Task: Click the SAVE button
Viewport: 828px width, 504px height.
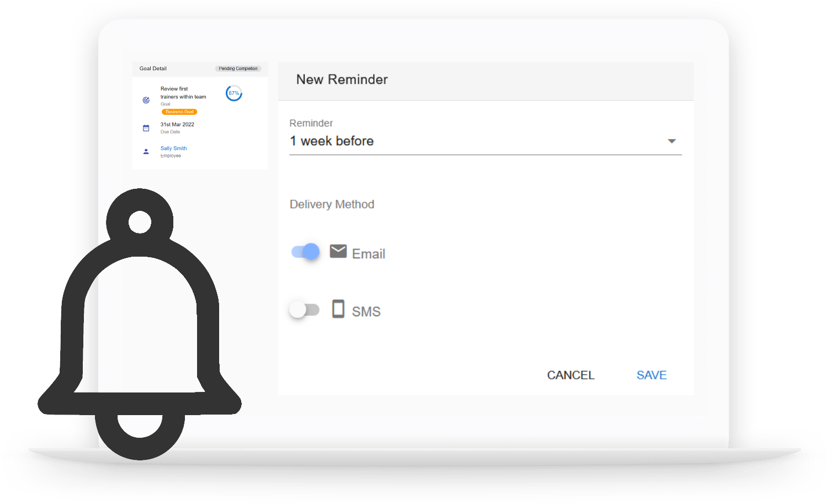Action: [x=652, y=375]
